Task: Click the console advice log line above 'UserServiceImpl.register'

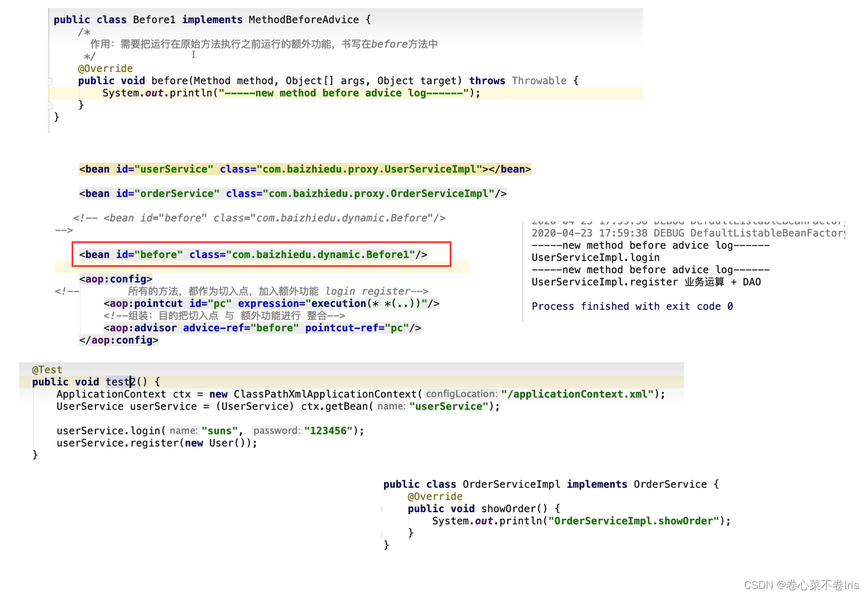Action: point(651,270)
